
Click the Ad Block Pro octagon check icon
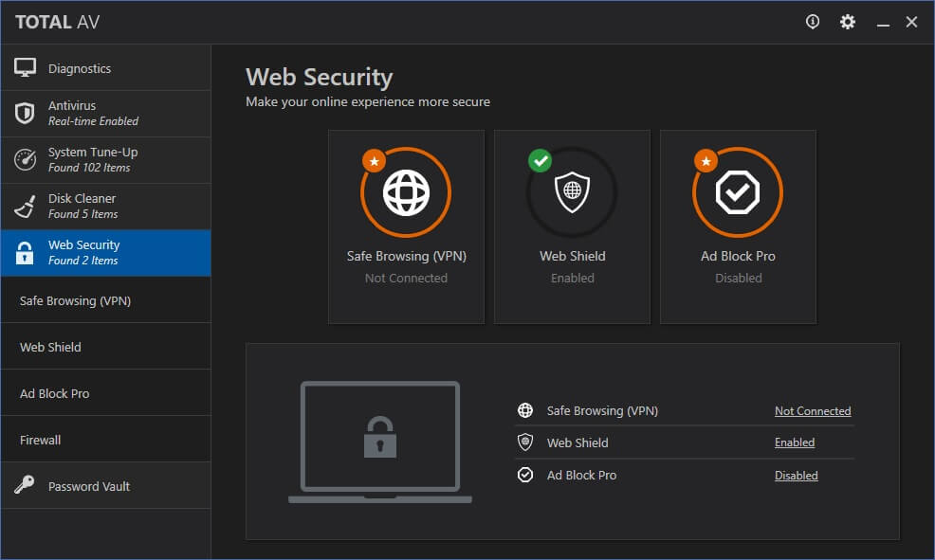738,192
